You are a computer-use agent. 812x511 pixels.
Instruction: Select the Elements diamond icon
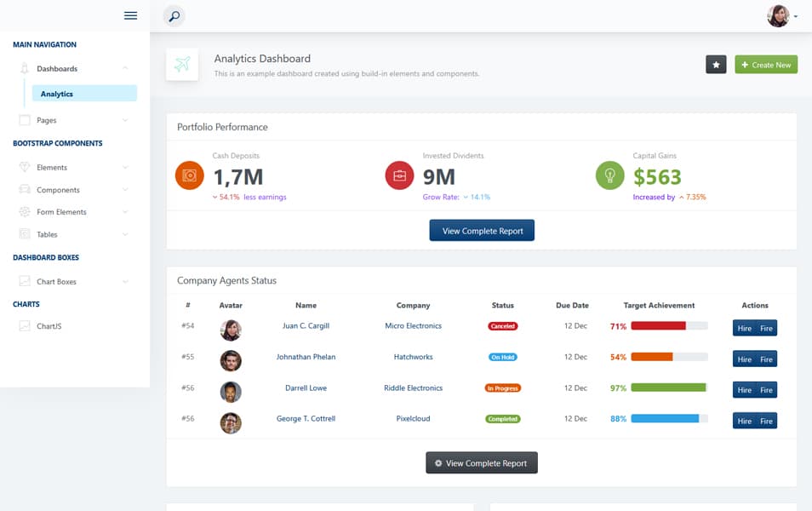26,167
